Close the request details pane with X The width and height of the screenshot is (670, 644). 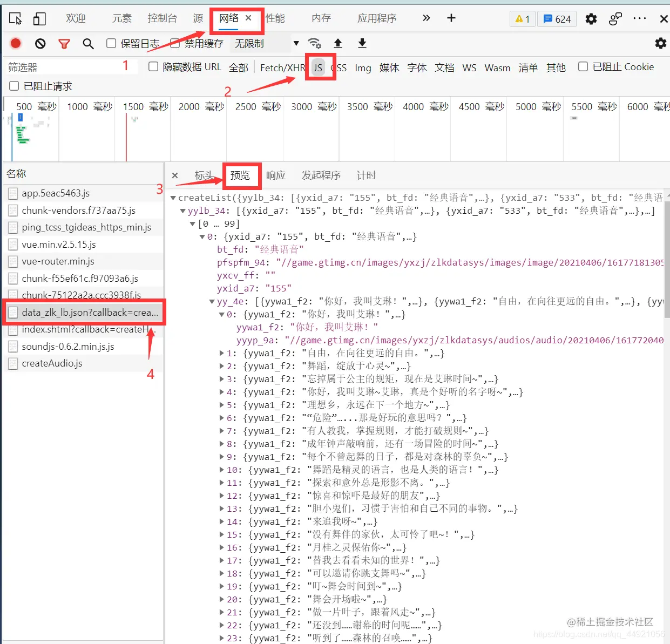[175, 175]
